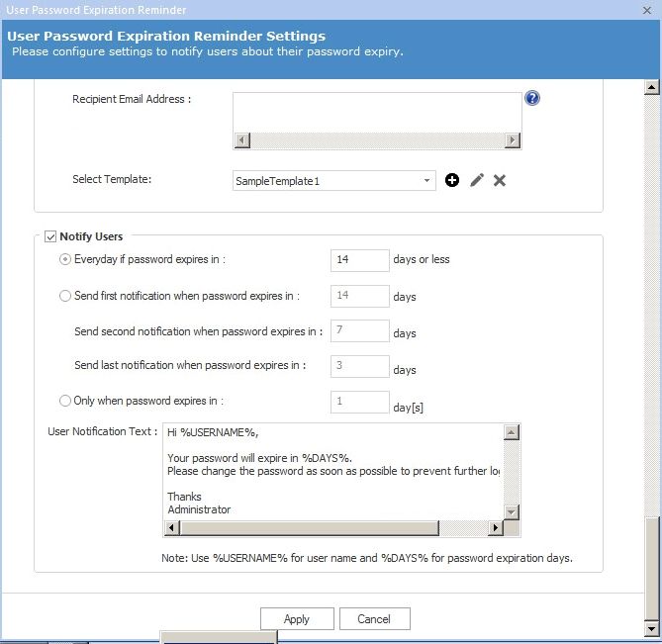This screenshot has width=662, height=644.
Task: Click up arrow of notification text scrollbar
Action: (511, 432)
